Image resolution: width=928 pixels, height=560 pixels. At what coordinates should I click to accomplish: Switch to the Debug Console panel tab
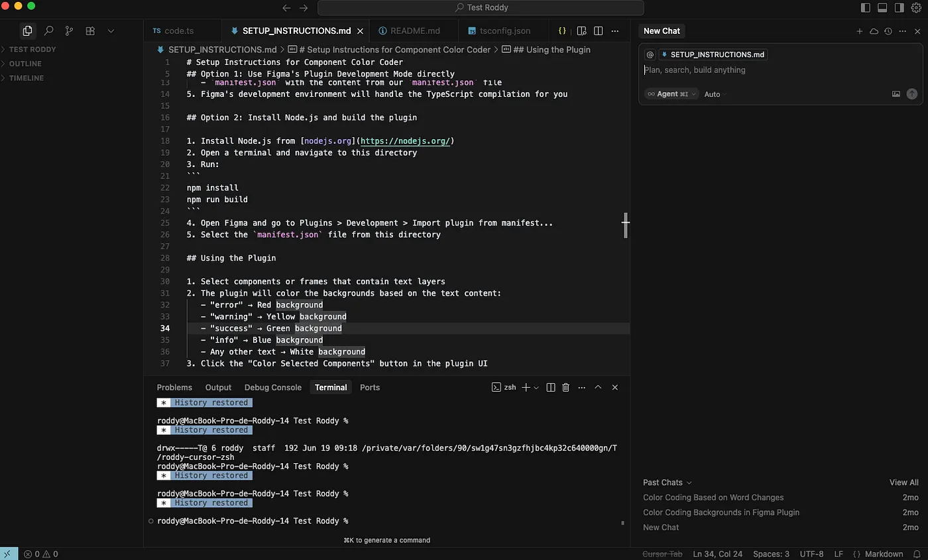[272, 387]
